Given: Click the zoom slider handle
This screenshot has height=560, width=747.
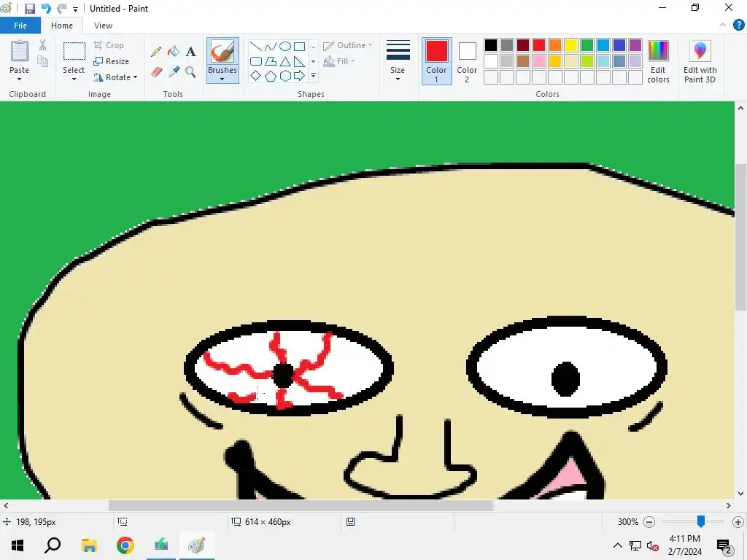Looking at the screenshot, I should tap(701, 521).
